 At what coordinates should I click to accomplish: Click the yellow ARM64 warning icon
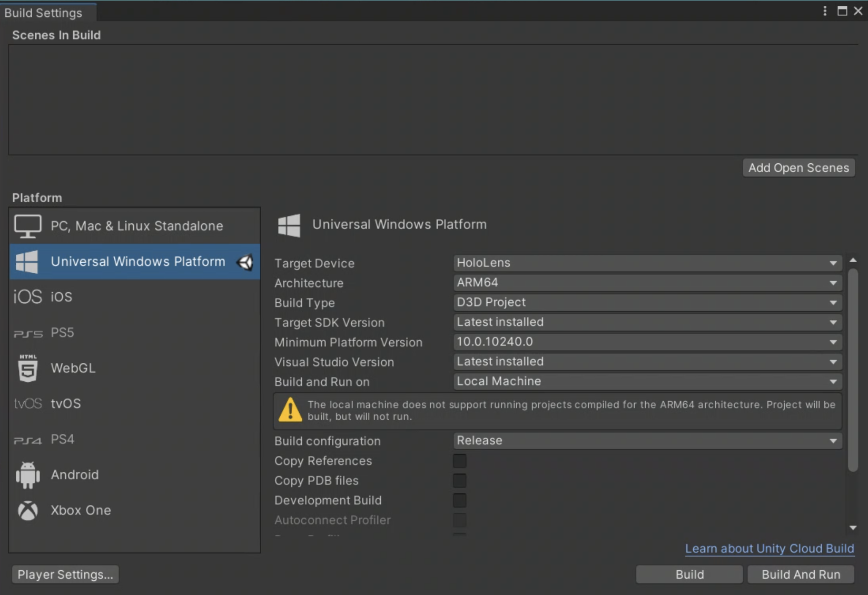pyautogui.click(x=290, y=410)
